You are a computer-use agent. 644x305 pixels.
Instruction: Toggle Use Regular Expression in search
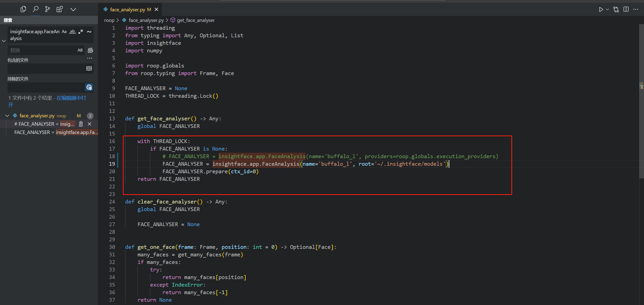[x=81, y=31]
